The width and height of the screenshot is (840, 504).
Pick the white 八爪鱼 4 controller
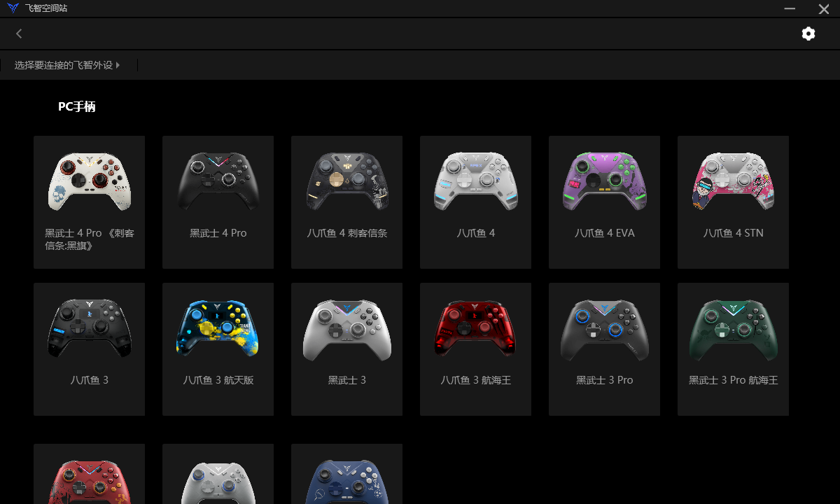click(475, 202)
